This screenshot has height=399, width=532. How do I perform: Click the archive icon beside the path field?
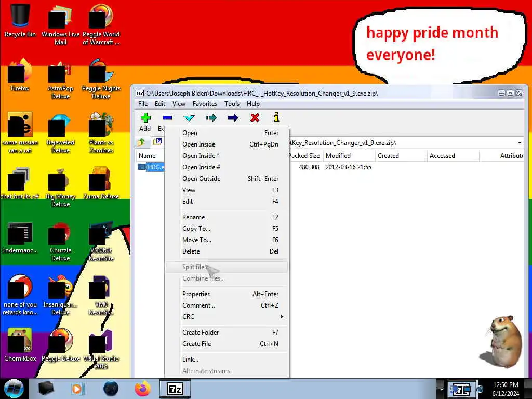157,142
